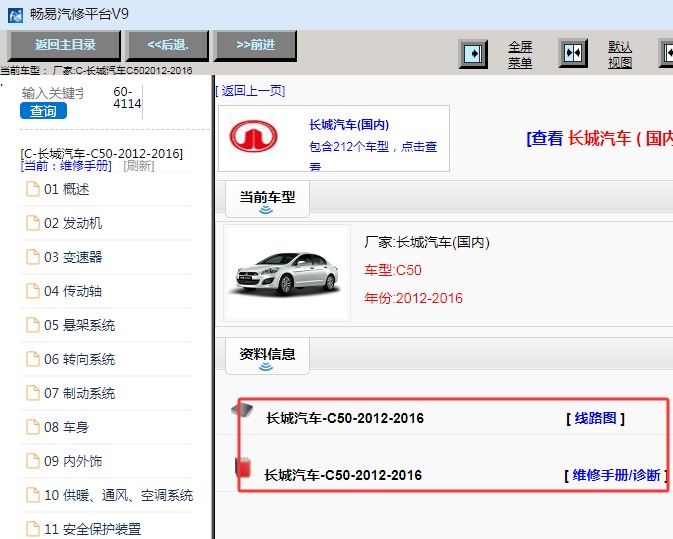Open 11 安全保护装置 chapter
Screen dimensions: 673x539
(92, 529)
